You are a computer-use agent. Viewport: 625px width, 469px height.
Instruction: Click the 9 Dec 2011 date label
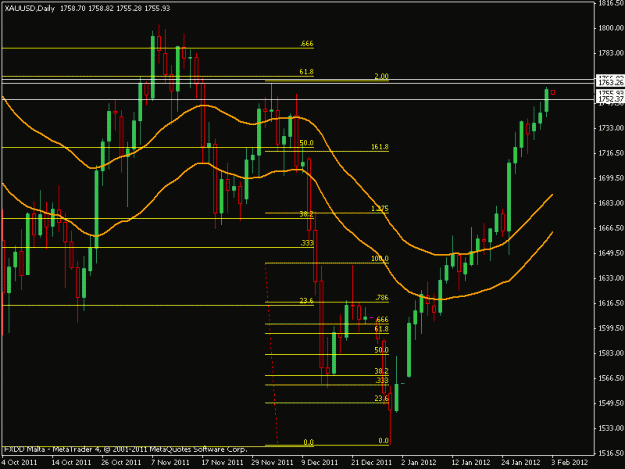[320, 462]
